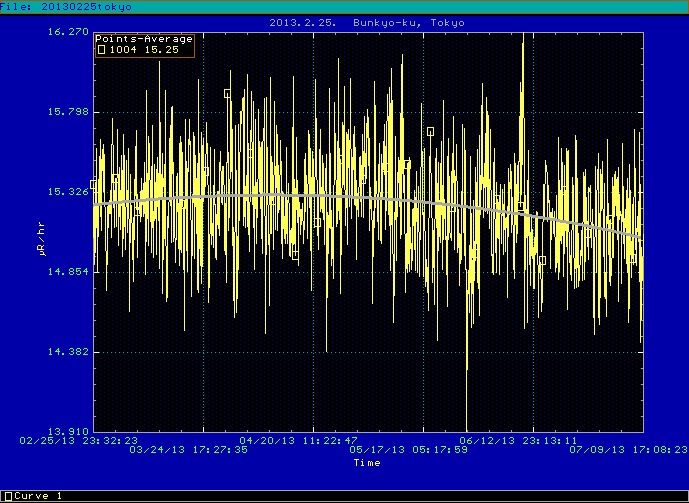
Task: Select the 06/12/13 23:13:11 time label
Action: 518,439
